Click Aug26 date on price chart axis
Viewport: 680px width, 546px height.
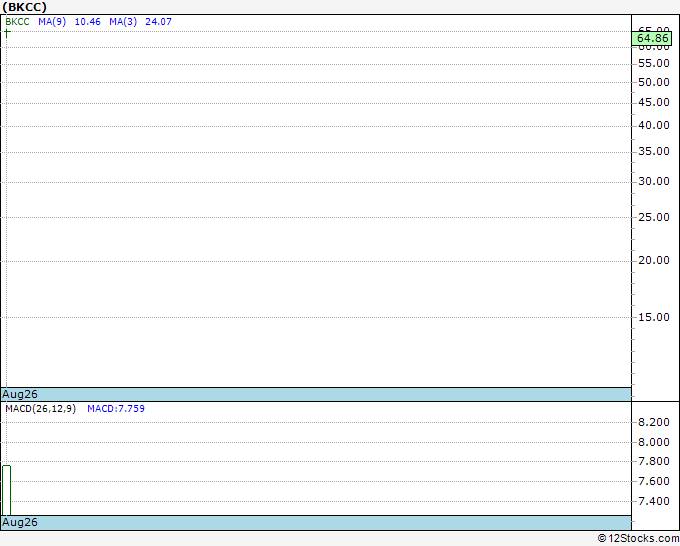[20, 394]
